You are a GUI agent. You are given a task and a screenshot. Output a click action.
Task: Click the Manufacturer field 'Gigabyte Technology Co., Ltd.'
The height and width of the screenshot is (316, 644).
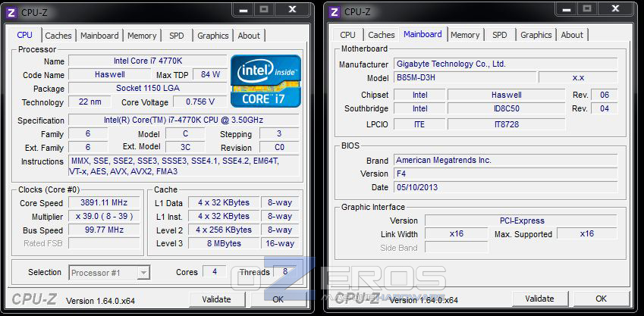pyautogui.click(x=506, y=64)
